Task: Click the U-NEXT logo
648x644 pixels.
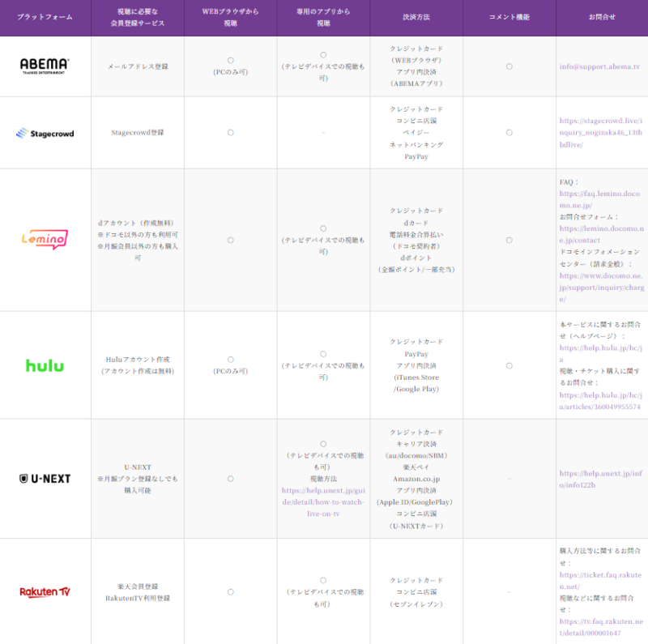Action: [45, 479]
